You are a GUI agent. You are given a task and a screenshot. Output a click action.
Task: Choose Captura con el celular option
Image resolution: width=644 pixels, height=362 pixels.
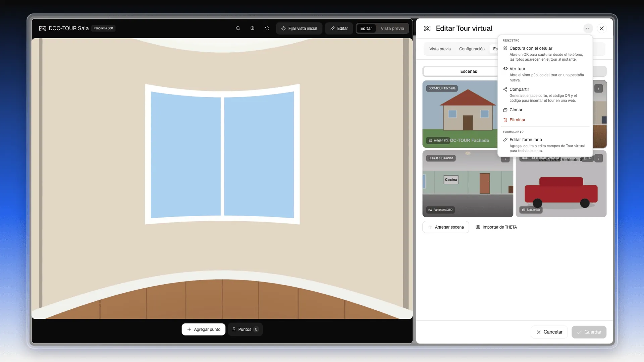(545, 54)
